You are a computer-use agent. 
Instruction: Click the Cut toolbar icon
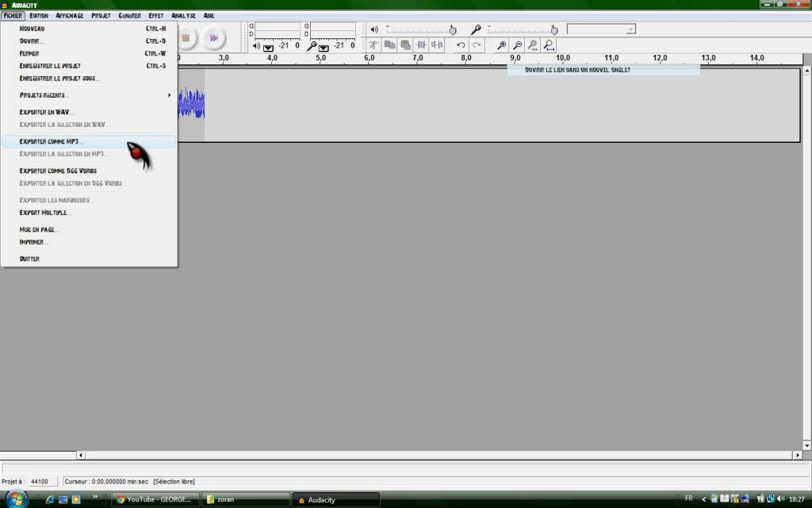coord(373,45)
